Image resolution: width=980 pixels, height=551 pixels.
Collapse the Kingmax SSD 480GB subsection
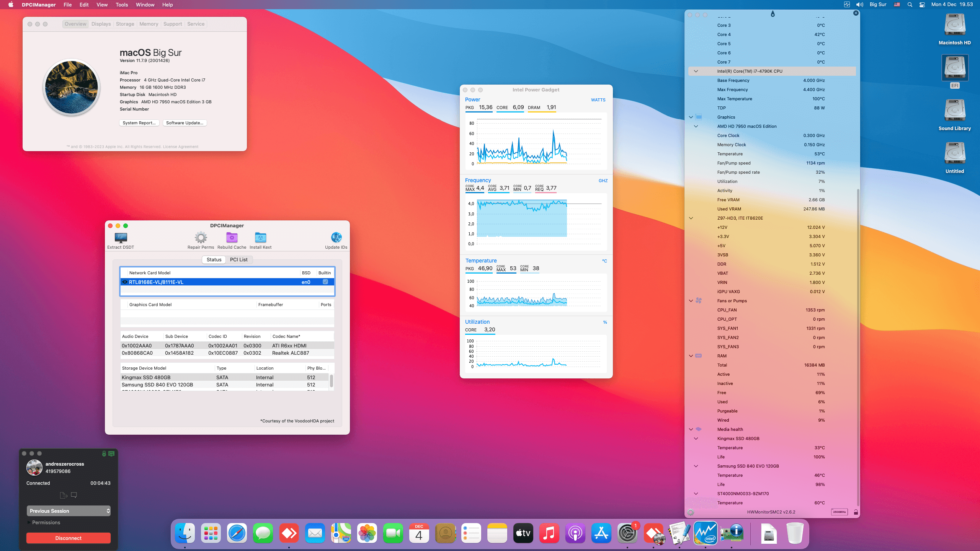pos(696,439)
